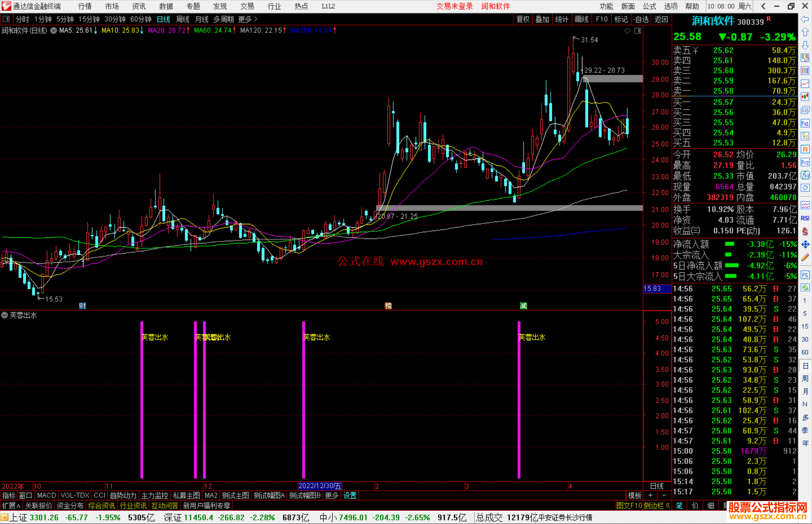Click the candlestick chart sidebar icon
This screenshot has height=524, width=812.
[x=805, y=97]
